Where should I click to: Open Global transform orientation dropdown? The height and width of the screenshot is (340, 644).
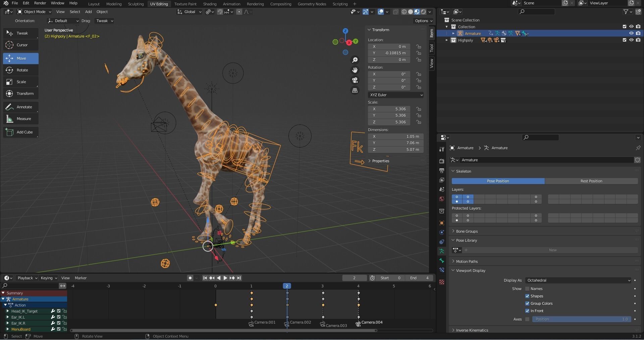190,12
